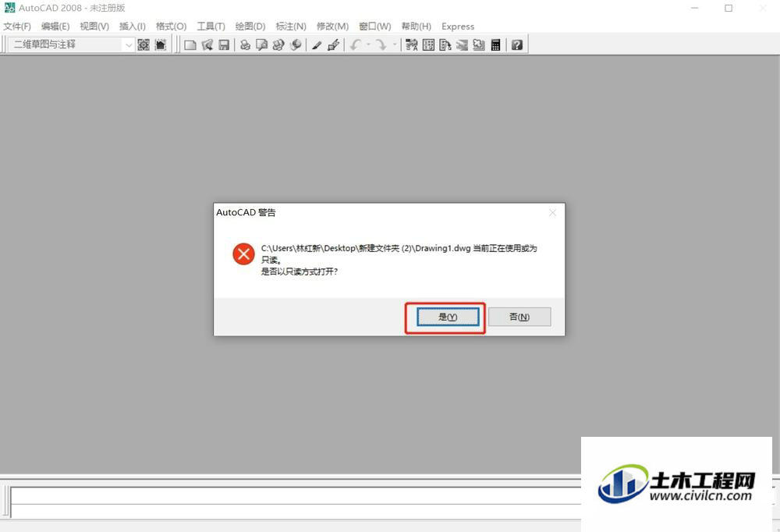The image size is (780, 532).
Task: Open the DesignCenter icon
Action: pyautogui.click(x=428, y=44)
